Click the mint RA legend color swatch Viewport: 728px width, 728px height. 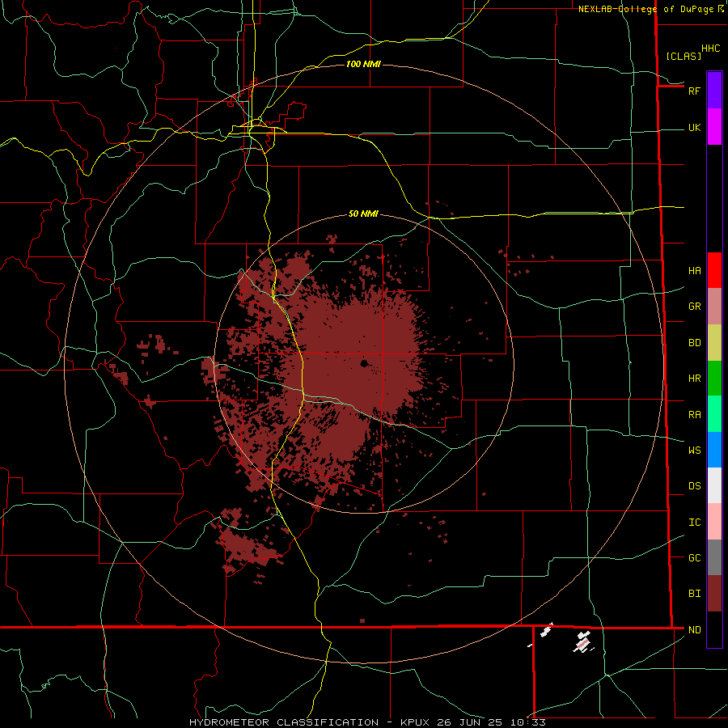(714, 414)
